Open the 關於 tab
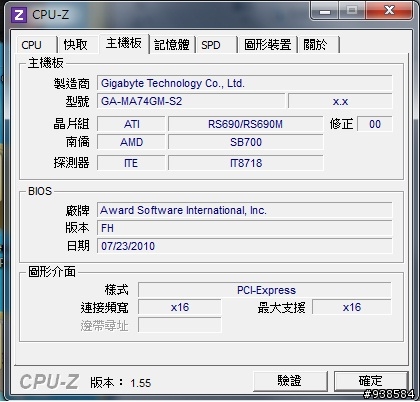The height and width of the screenshot is (402, 420). click(319, 44)
